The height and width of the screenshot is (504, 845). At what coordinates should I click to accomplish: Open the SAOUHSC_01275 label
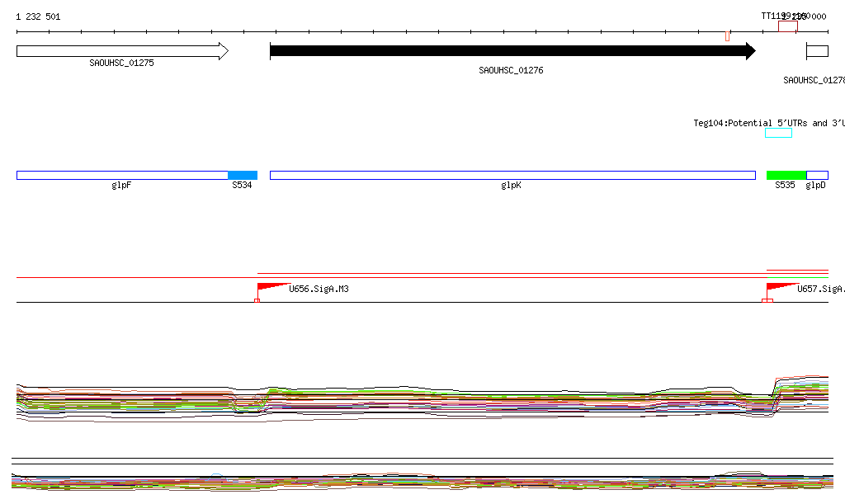[x=121, y=63]
